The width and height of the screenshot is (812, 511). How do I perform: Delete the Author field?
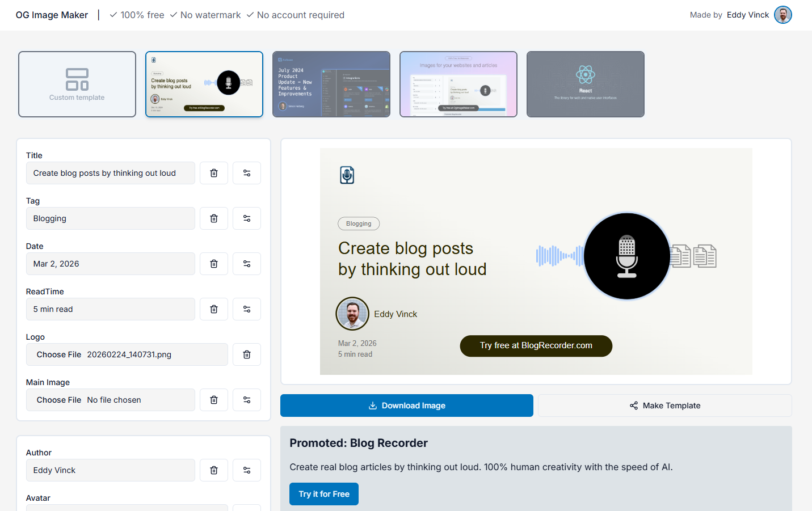(x=214, y=470)
